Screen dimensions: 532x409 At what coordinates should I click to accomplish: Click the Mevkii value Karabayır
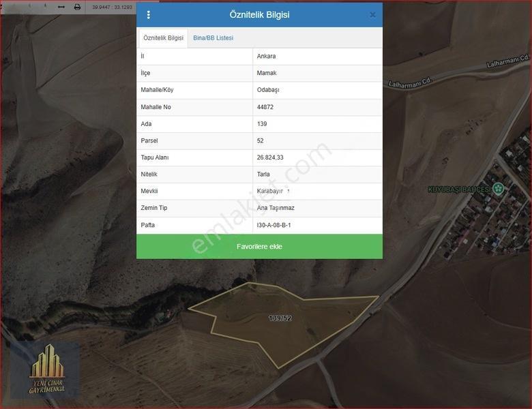(269, 191)
